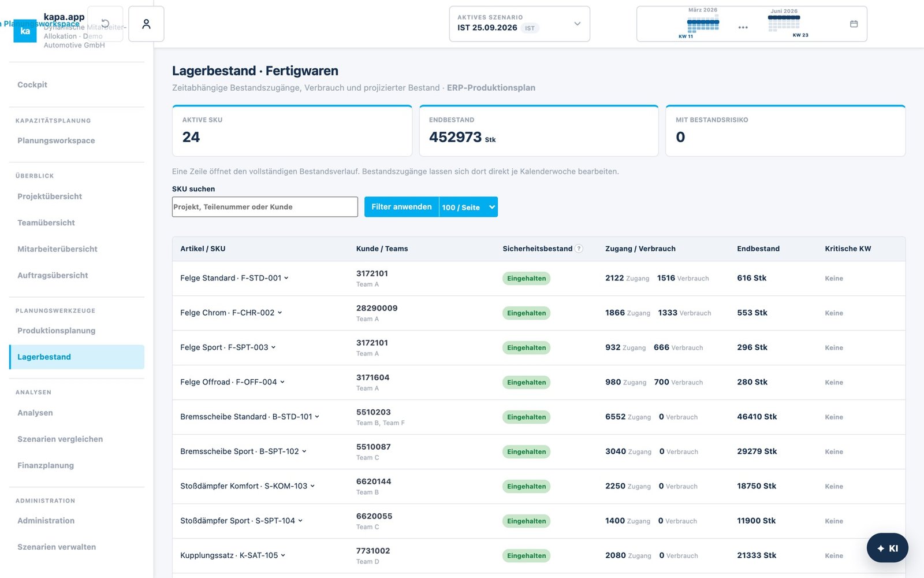Open Administration in the sidebar
Viewport: 924px width, 578px height.
point(77,521)
